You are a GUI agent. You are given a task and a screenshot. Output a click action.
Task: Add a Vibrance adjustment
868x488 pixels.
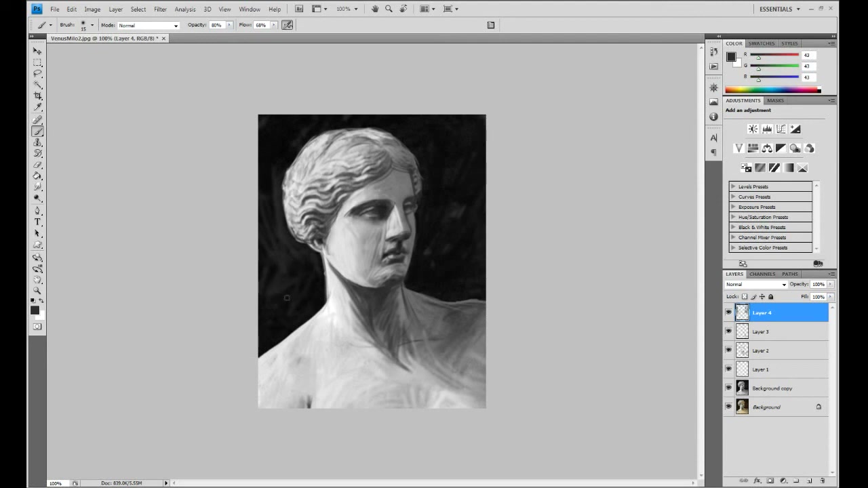pos(738,148)
